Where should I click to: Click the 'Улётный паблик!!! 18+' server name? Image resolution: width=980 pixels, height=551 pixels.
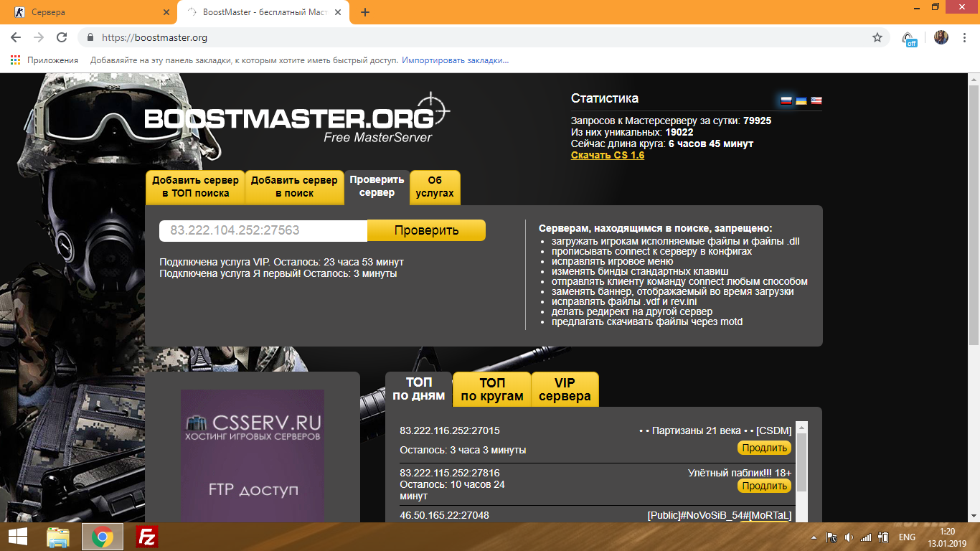[740, 473]
